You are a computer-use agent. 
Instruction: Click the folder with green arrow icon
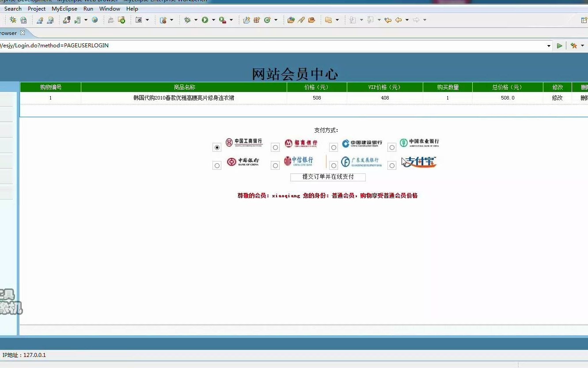click(121, 20)
